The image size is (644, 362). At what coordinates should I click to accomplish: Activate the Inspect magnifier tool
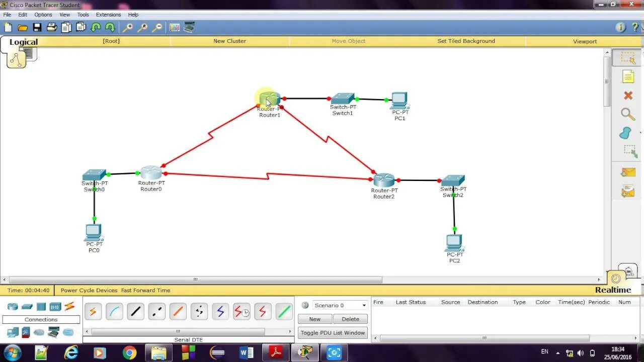[628, 114]
